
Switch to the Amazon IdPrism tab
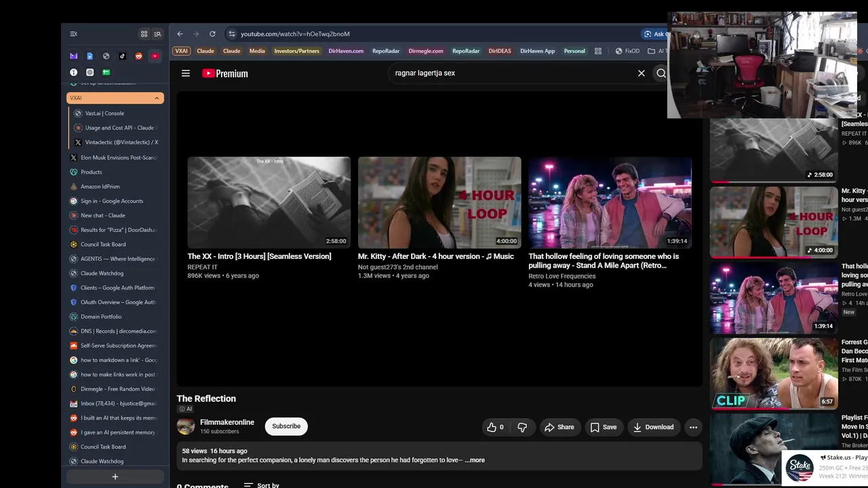(115, 186)
